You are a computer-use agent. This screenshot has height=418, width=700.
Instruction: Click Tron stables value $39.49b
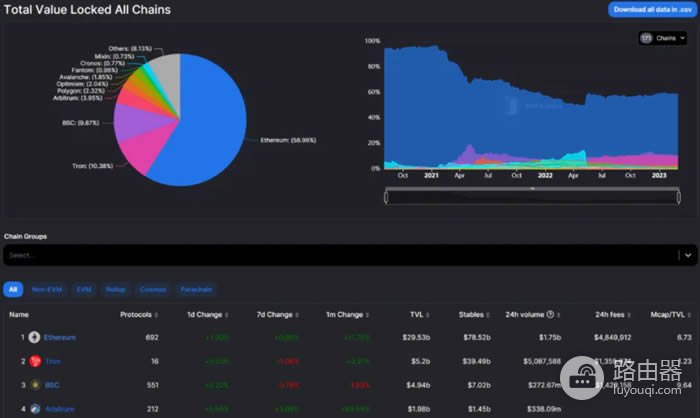click(476, 361)
